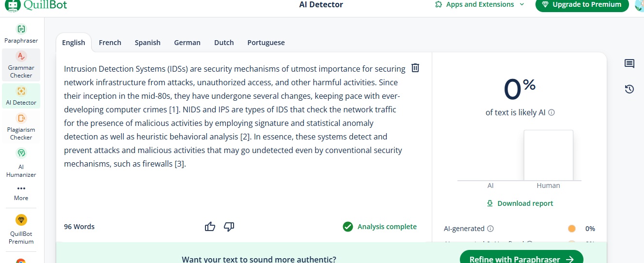Viewport: 644px width, 263px height.
Task: Open the Plagiarism Checker tool
Action: pyautogui.click(x=21, y=126)
